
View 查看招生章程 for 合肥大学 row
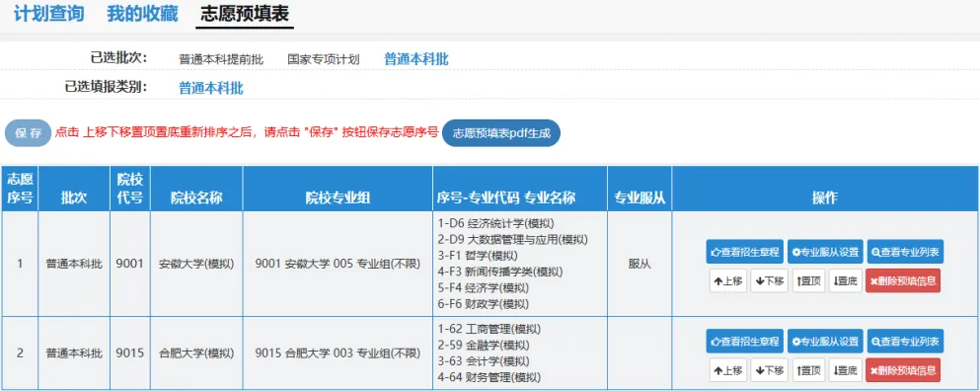[744, 341]
